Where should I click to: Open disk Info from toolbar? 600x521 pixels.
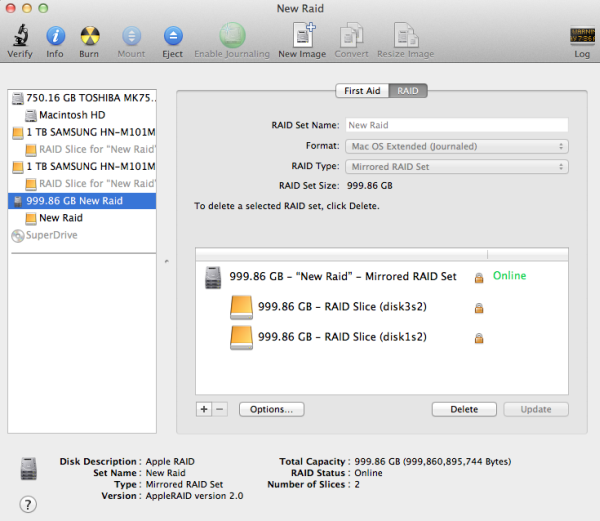click(x=54, y=37)
